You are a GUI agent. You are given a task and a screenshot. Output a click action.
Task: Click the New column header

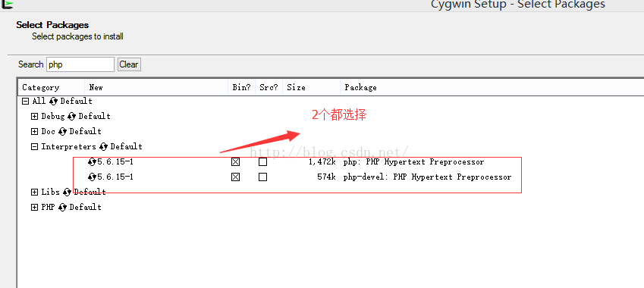tap(156, 87)
